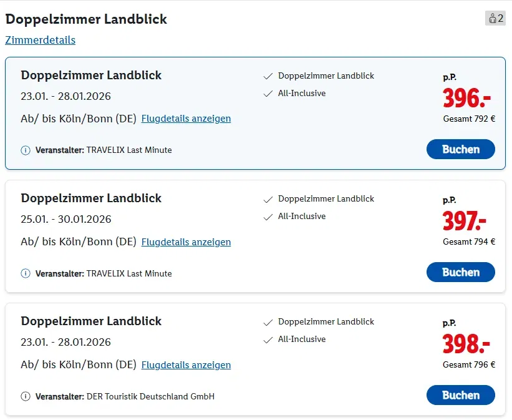Book the 397 € per person offer
Viewport: 512px width, 420px height.
460,272
